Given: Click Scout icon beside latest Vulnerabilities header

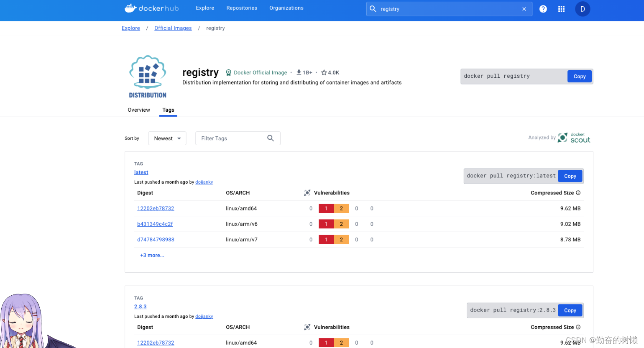Looking at the screenshot, I should pyautogui.click(x=307, y=193).
